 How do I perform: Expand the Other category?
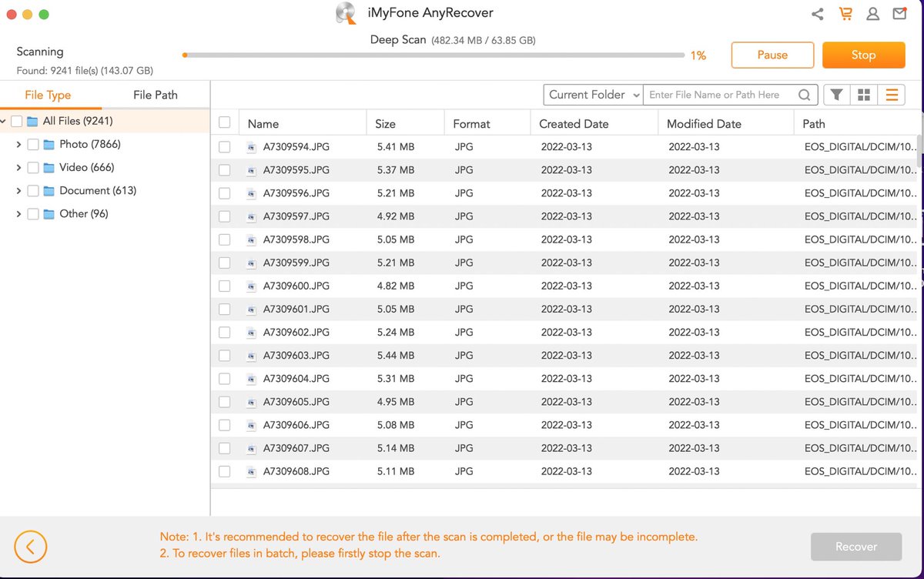click(18, 214)
